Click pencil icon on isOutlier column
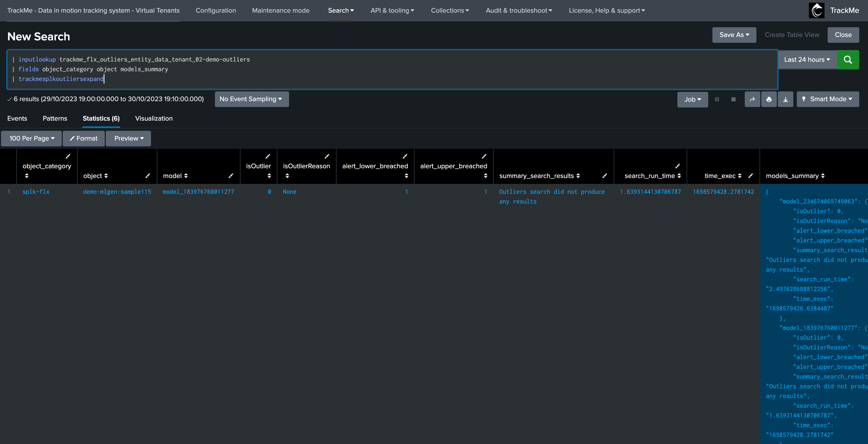 [x=267, y=156]
